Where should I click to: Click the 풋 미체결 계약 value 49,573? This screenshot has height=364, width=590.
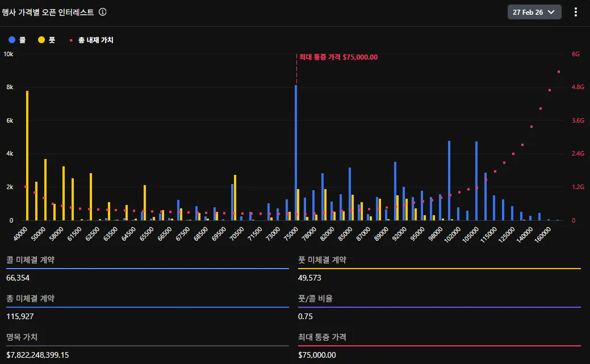pos(309,278)
